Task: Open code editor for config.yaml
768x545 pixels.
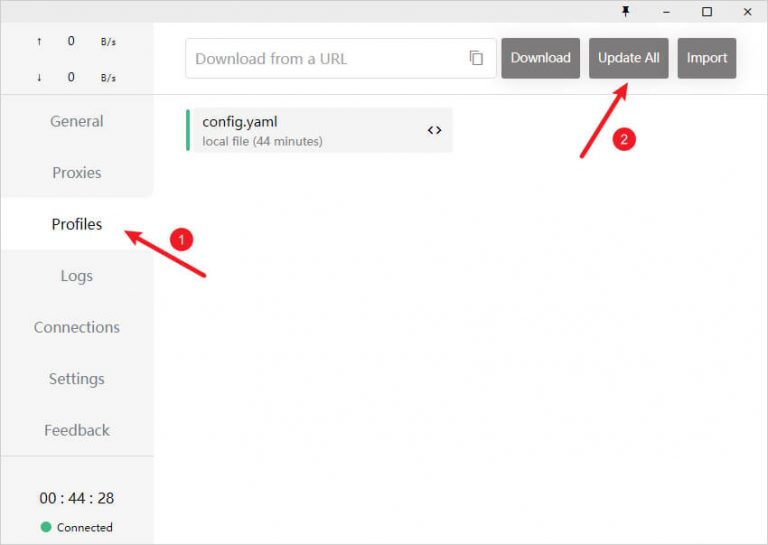Action: pos(434,130)
